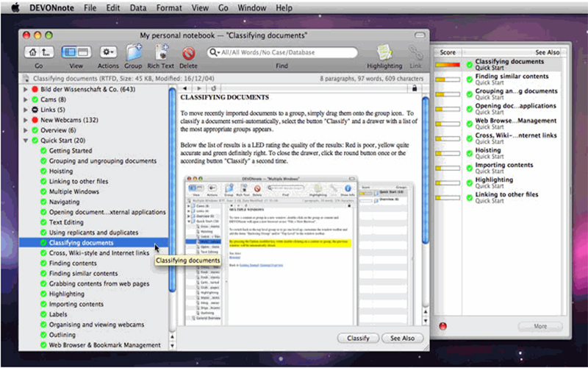Expand the Overview group

pos(26,130)
